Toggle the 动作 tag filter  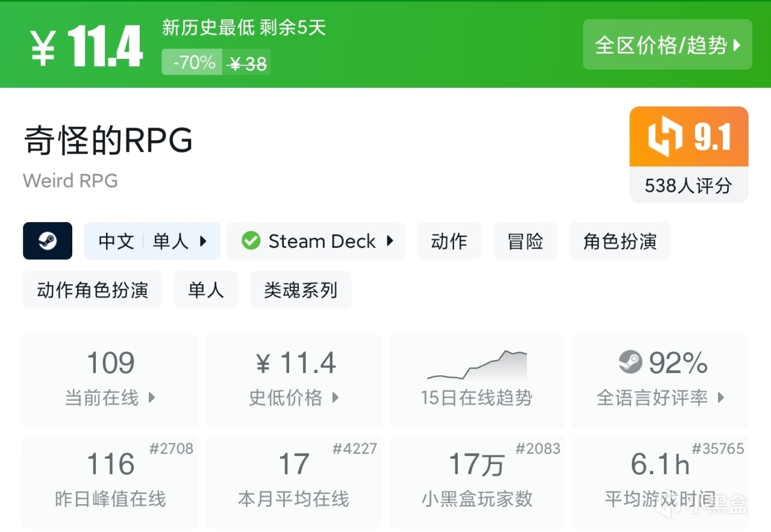pyautogui.click(x=449, y=241)
